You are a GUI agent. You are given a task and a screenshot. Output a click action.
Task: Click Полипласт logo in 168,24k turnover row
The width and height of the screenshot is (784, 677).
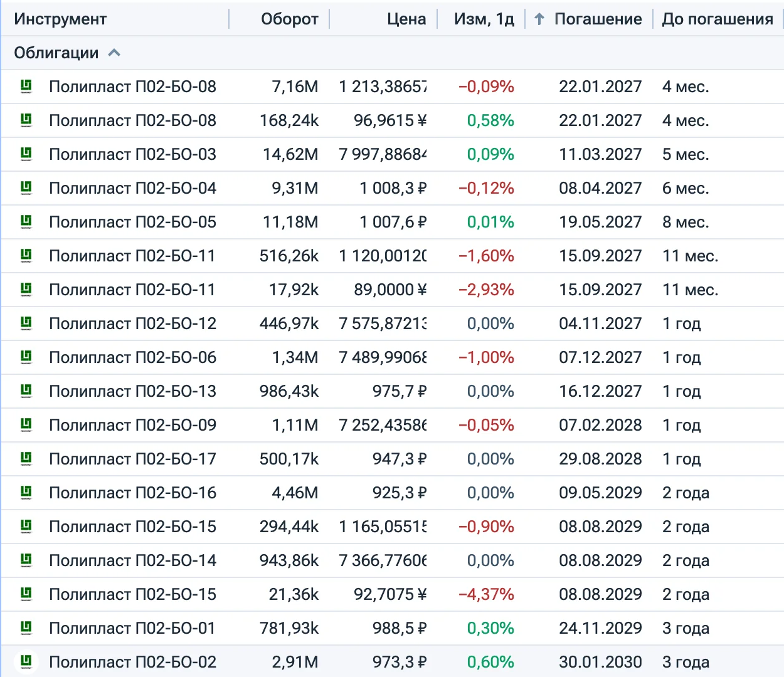[x=26, y=120]
